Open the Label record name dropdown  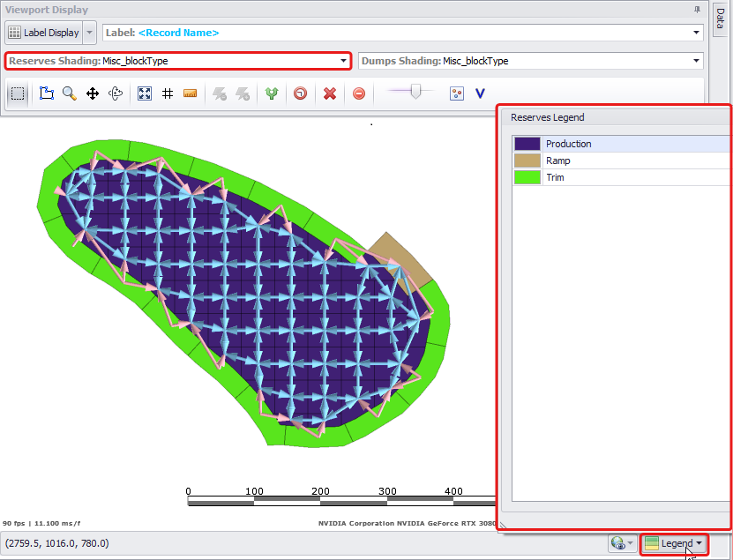click(x=697, y=33)
